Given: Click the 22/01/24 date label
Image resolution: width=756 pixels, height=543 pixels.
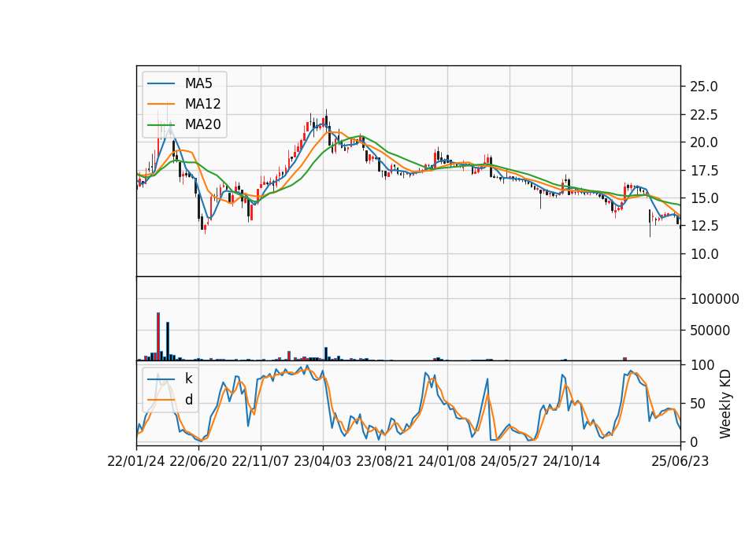Looking at the screenshot, I should point(136,461).
